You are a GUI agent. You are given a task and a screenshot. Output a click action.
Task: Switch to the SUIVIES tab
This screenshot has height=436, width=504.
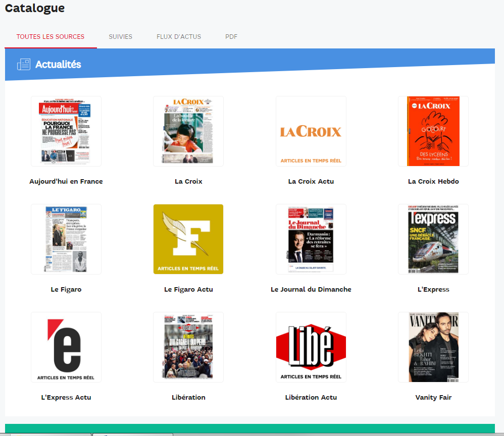point(120,36)
